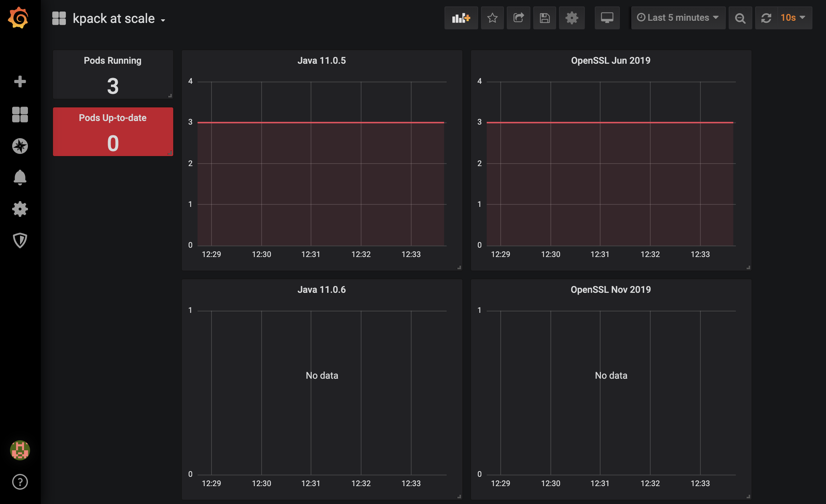Click the OpenSSL Nov 2019 panel title

pos(611,290)
